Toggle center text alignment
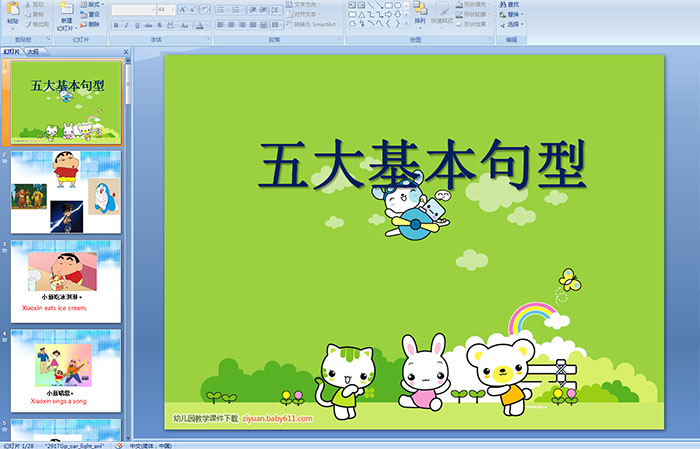The width and height of the screenshot is (700, 449). (x=231, y=25)
